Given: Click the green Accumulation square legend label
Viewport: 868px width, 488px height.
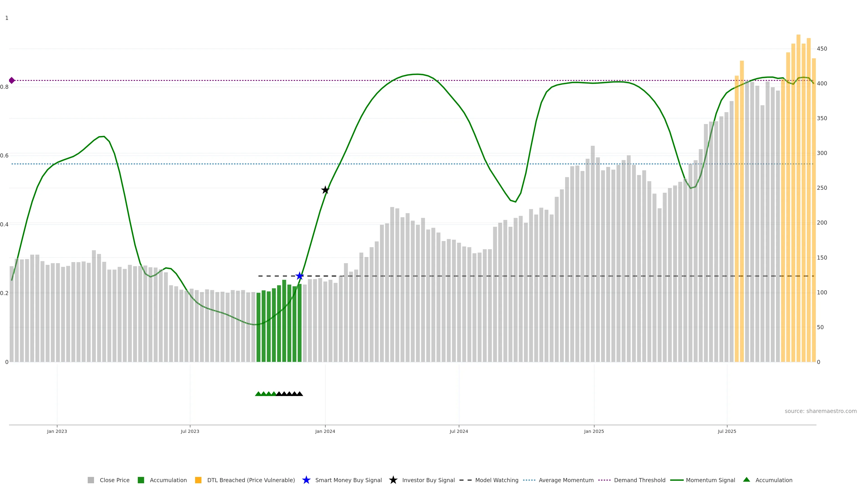Looking at the screenshot, I should tap(168, 480).
